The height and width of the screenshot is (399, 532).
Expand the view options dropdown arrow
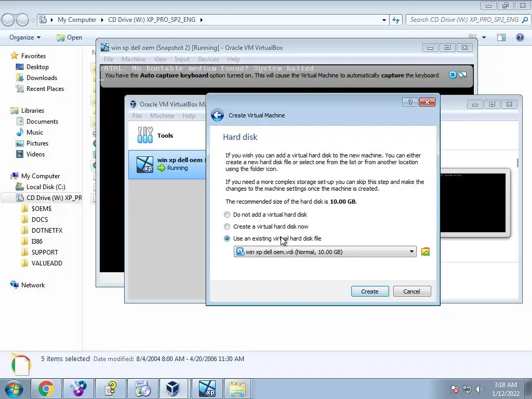pos(484,37)
